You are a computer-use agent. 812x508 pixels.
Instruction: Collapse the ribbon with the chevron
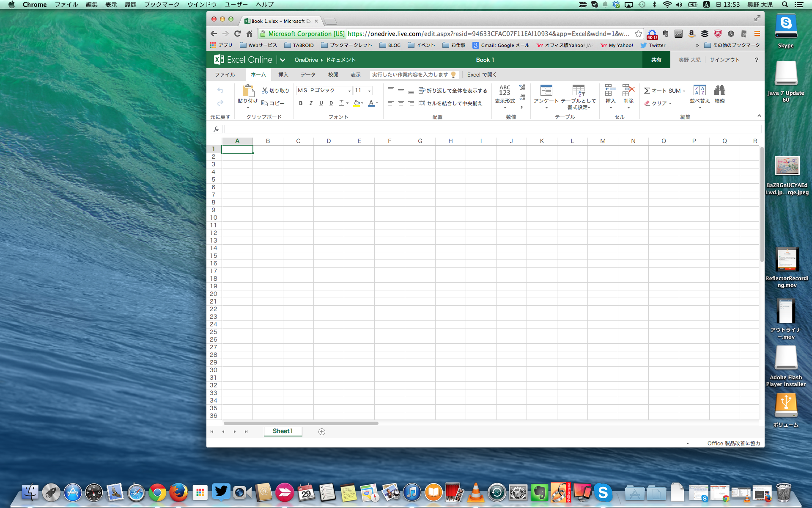[759, 116]
